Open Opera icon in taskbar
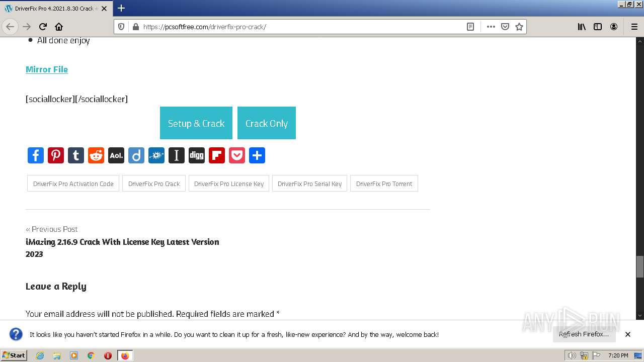Viewport: 644px width, 362px height. point(108,355)
